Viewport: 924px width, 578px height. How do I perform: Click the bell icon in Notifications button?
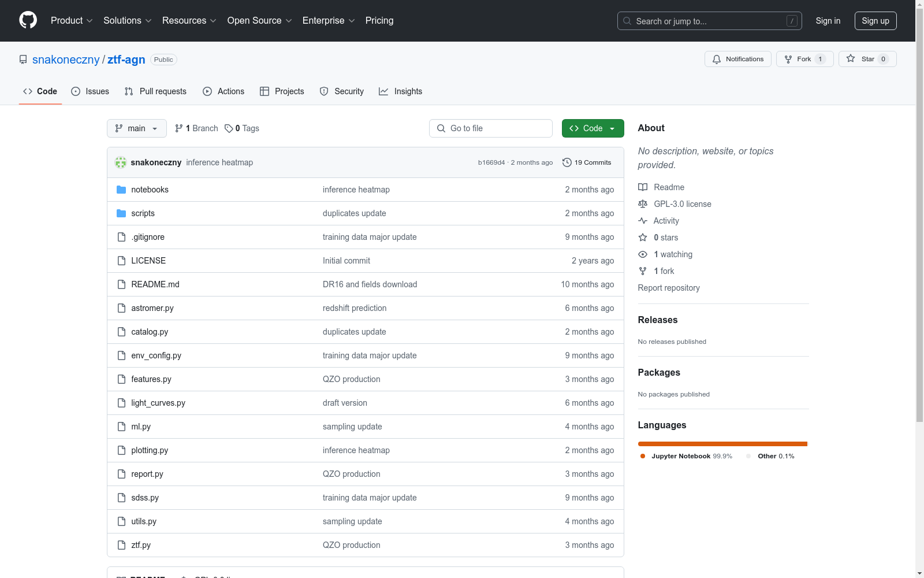coord(717,59)
